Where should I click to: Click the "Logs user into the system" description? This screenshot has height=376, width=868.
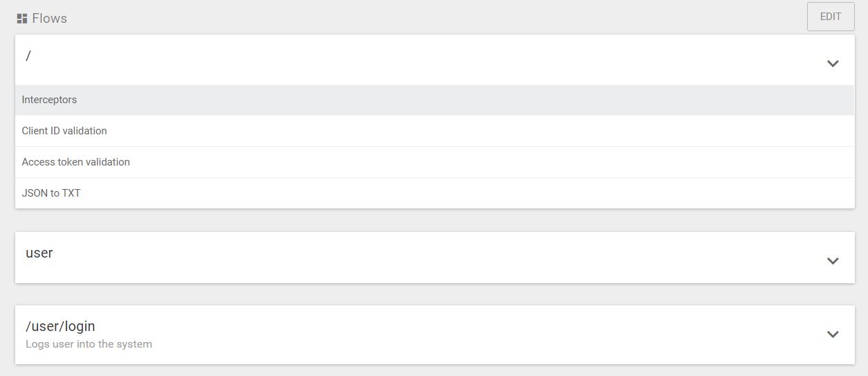pyautogui.click(x=89, y=344)
